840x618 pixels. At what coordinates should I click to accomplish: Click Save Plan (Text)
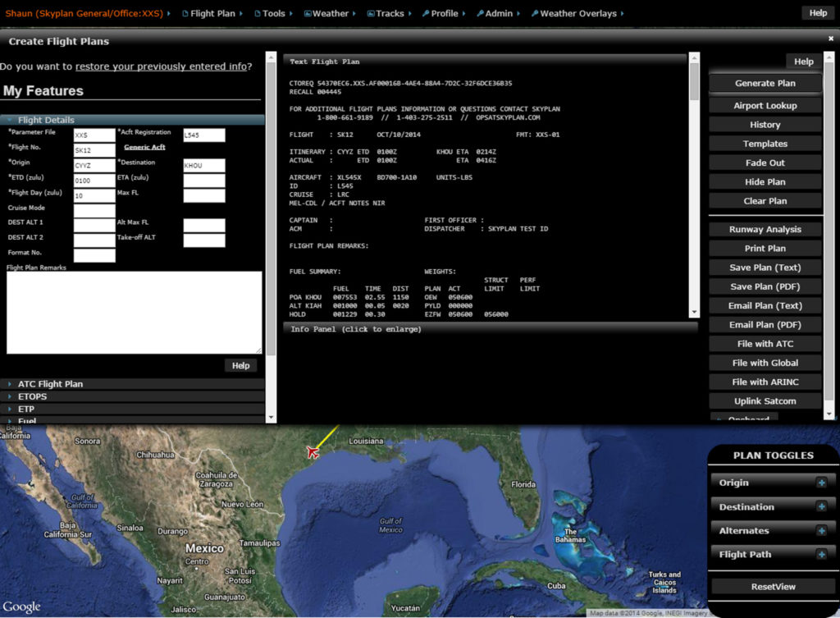coord(765,268)
